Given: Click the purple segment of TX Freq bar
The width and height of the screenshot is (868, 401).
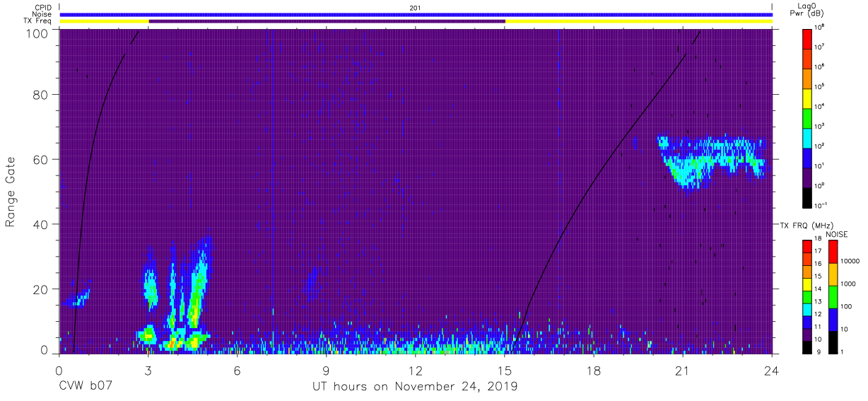Looking at the screenshot, I should pyautogui.click(x=327, y=21).
